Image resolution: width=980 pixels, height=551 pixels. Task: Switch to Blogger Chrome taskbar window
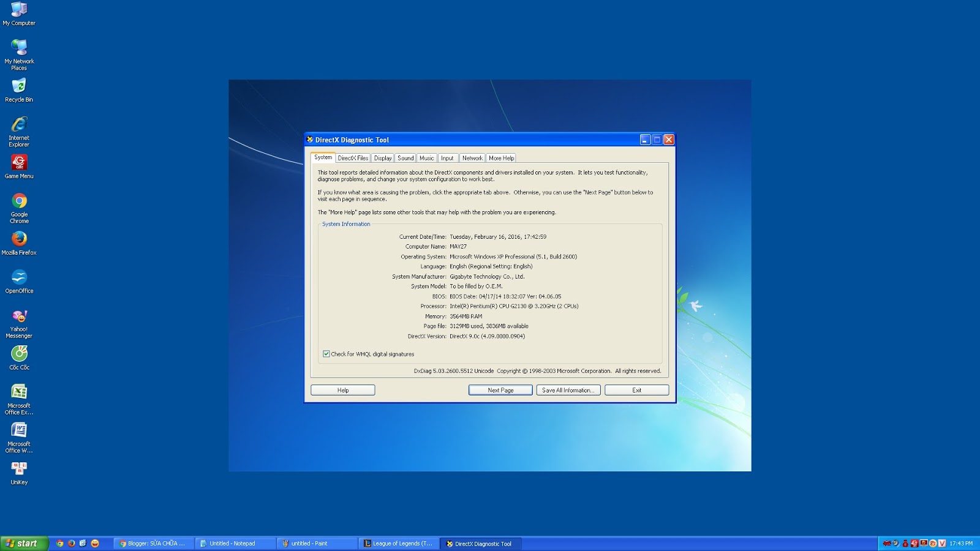coord(154,543)
